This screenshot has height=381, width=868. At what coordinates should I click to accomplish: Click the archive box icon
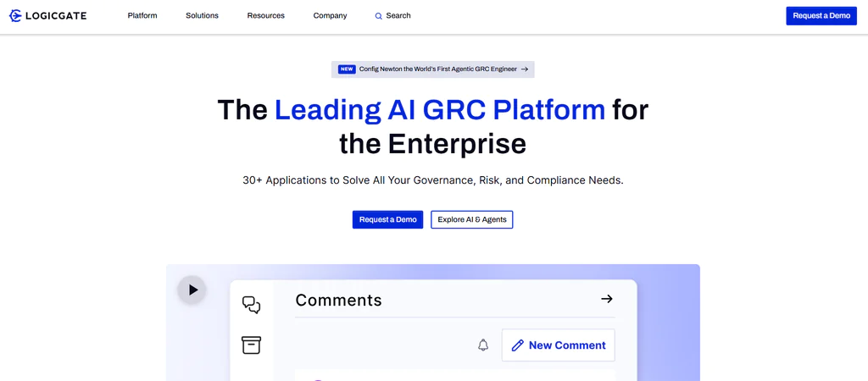click(x=251, y=345)
